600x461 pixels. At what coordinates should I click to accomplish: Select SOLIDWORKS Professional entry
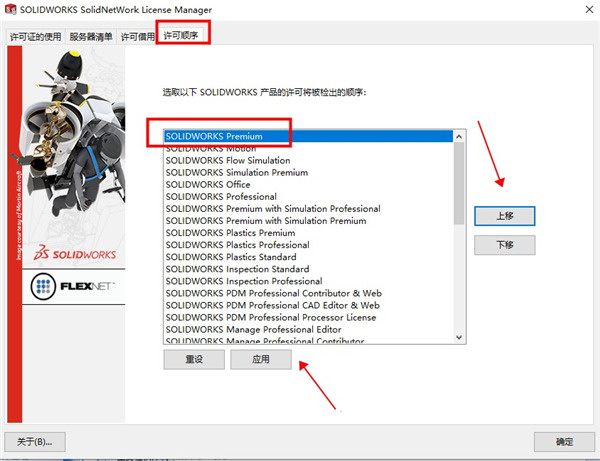[308, 197]
